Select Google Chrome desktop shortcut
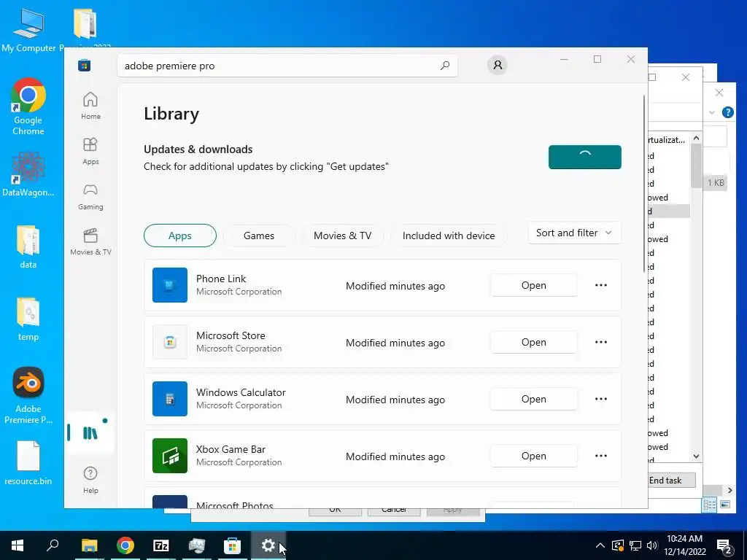This screenshot has width=747, height=560. pyautogui.click(x=28, y=106)
